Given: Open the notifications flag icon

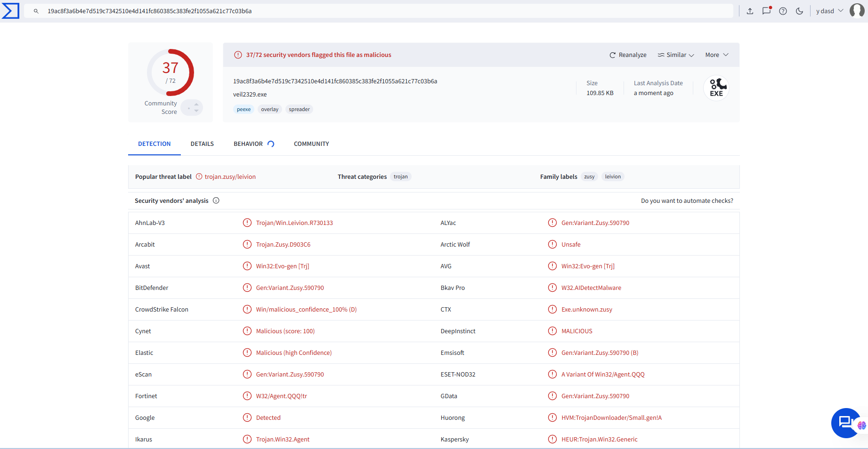Looking at the screenshot, I should (x=766, y=11).
